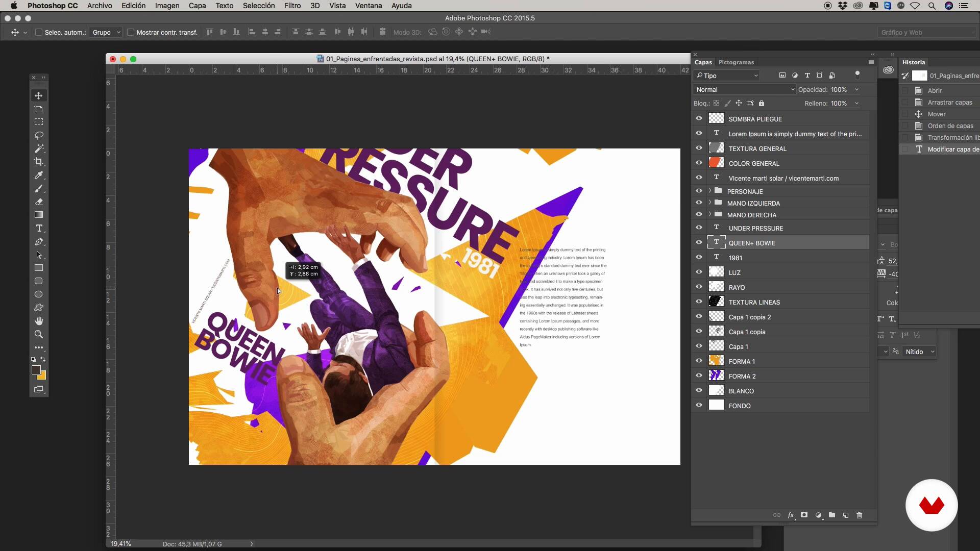The height and width of the screenshot is (551, 980).
Task: Select the Move tool in toolbox
Action: (39, 95)
